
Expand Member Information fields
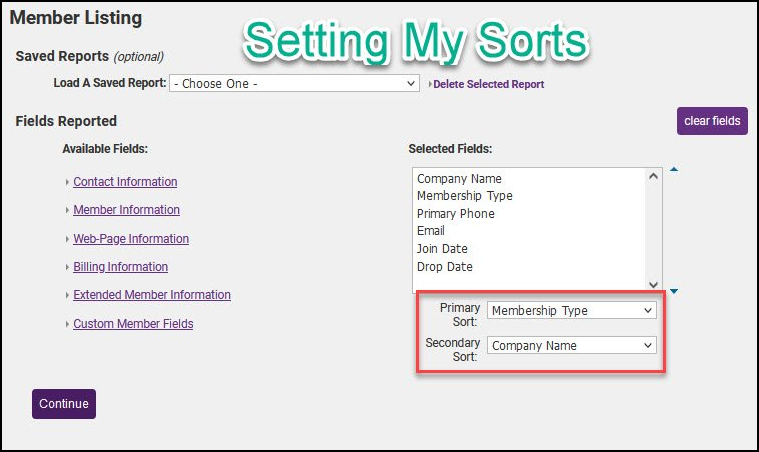tap(126, 210)
